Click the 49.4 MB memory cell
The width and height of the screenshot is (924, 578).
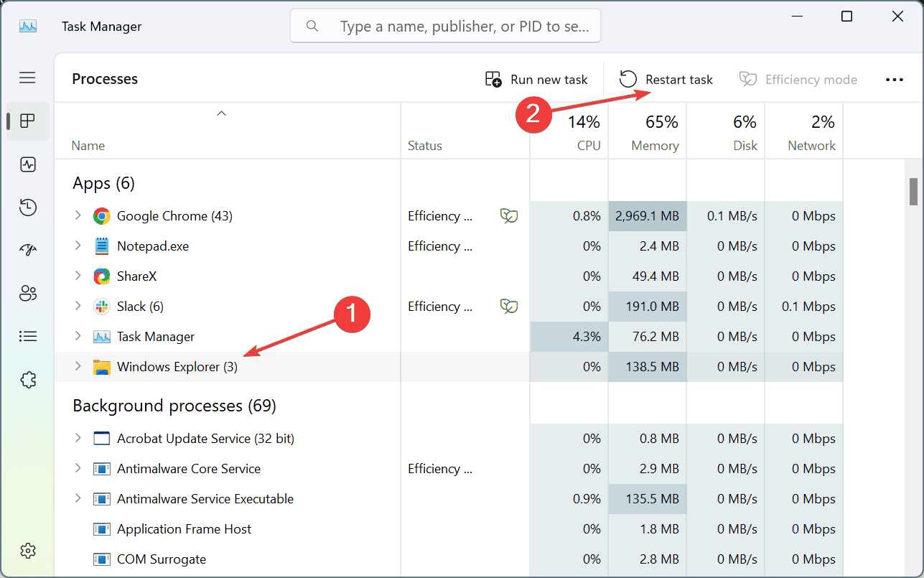pyautogui.click(x=648, y=276)
